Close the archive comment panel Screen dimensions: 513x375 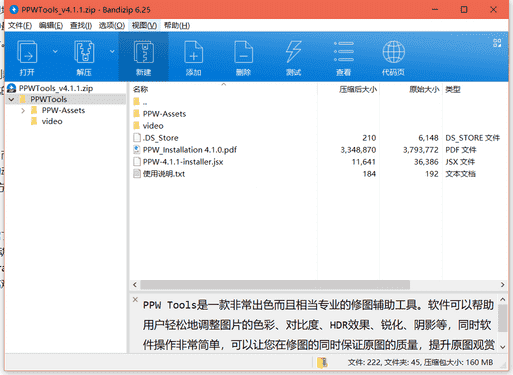[135, 299]
